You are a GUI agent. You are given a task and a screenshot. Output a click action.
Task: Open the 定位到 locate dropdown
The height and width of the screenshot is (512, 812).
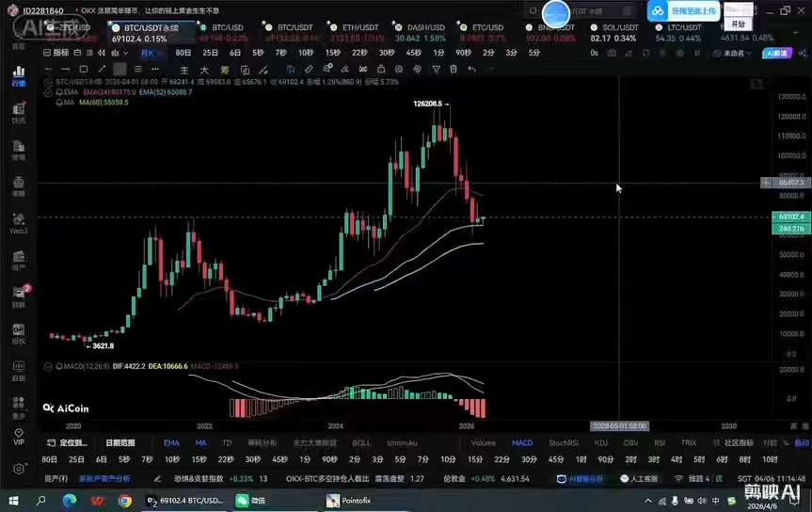click(x=67, y=443)
